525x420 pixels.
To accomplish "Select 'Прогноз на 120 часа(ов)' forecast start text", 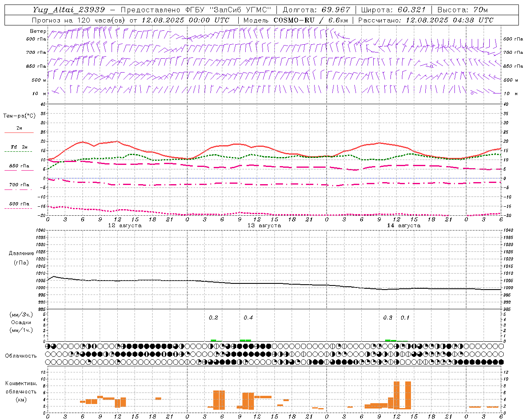I will [79, 20].
